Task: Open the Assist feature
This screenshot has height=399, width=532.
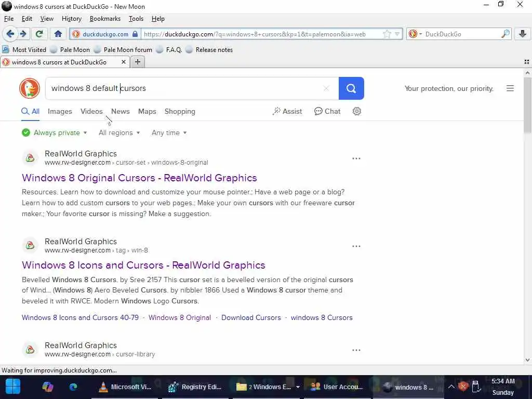Action: (287, 111)
